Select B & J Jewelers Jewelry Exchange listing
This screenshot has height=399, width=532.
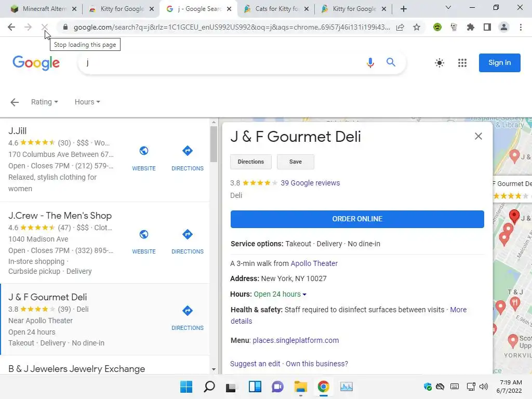77,369
